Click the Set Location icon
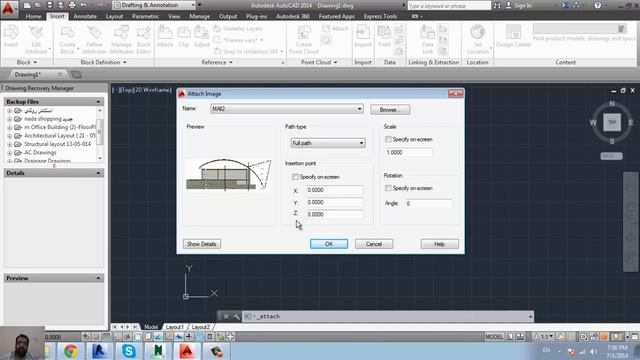Screen dimensions: 640x360 478,39
